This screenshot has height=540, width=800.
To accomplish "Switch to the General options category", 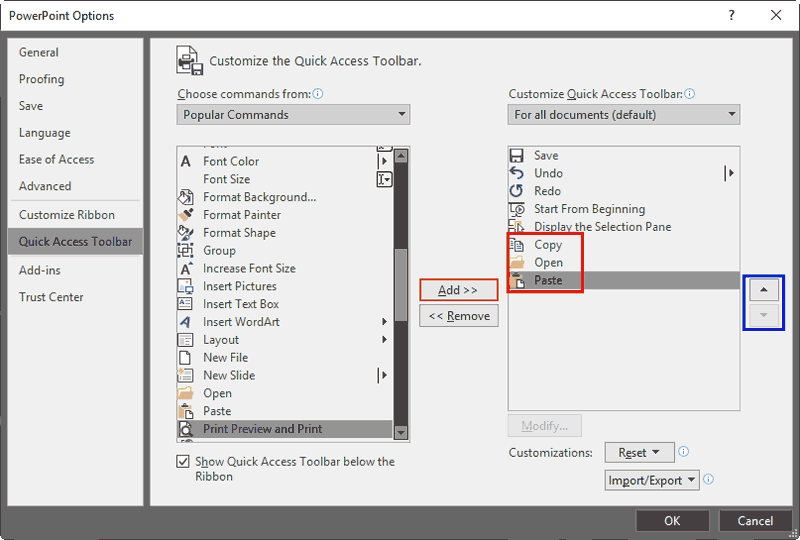I will [39, 53].
